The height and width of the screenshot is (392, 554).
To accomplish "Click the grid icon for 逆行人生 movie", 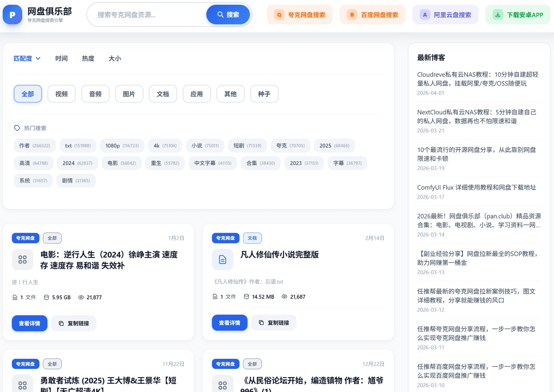I will click(22, 260).
